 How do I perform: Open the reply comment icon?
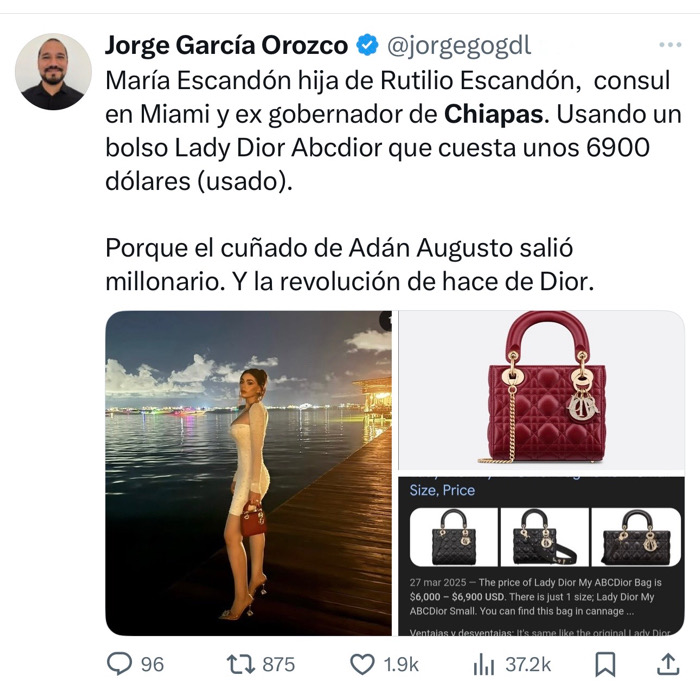[x=119, y=663]
